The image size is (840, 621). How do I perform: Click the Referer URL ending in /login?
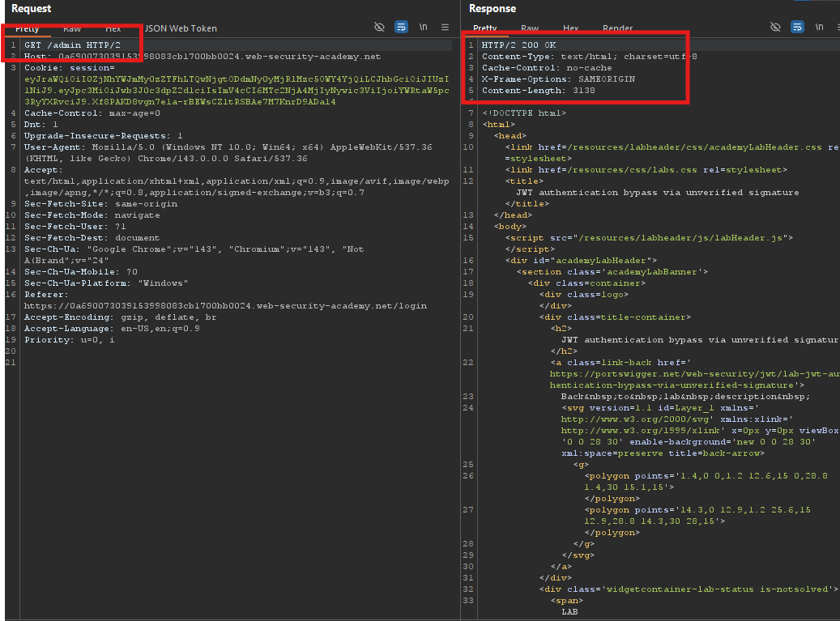point(225,306)
